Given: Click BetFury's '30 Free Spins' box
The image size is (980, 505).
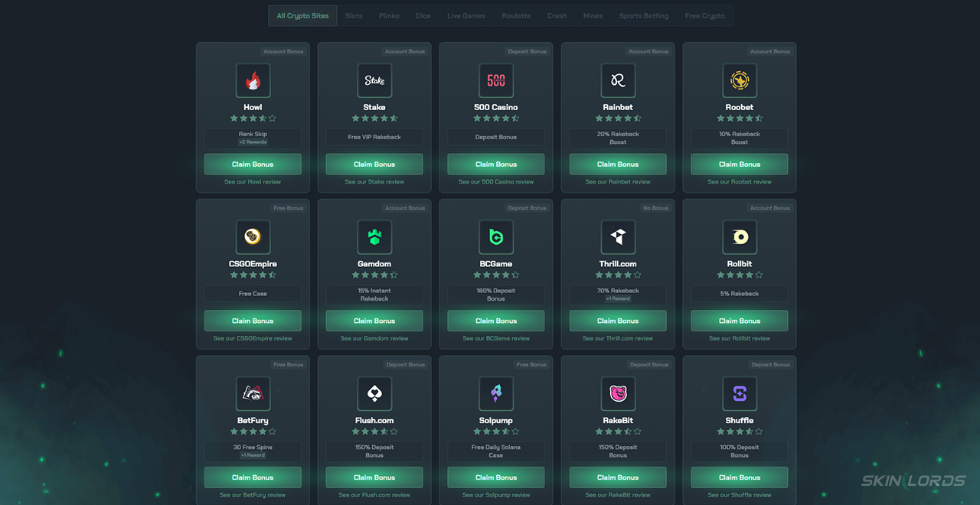Looking at the screenshot, I should coord(253,451).
